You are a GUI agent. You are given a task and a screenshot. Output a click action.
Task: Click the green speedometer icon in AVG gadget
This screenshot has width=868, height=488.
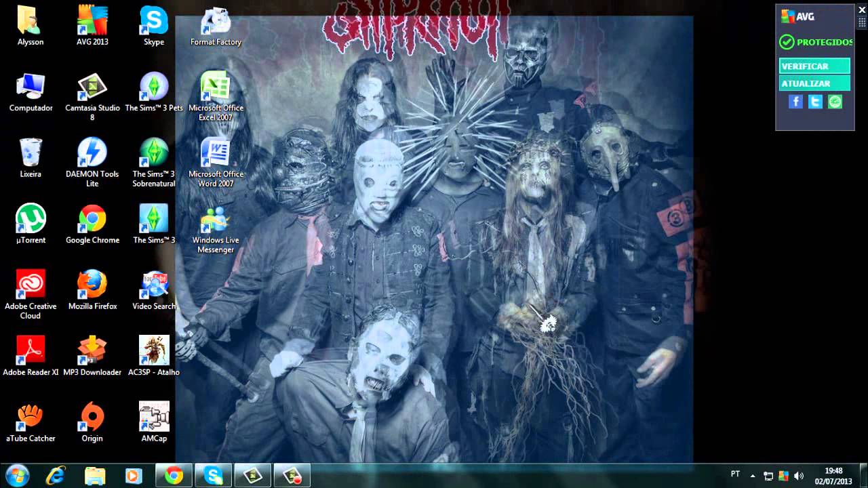[835, 102]
